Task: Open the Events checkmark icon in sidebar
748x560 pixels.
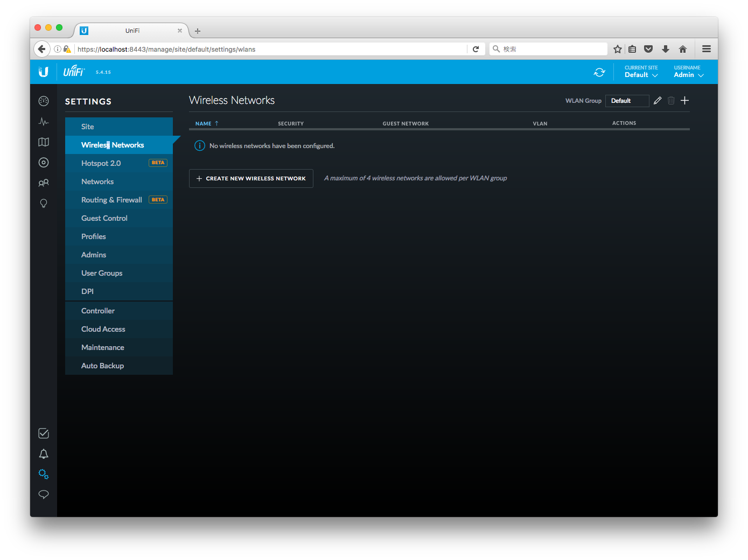Action: click(44, 433)
